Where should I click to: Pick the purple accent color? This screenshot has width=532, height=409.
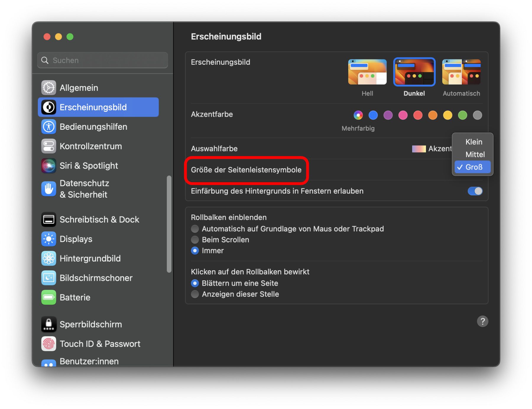point(388,115)
